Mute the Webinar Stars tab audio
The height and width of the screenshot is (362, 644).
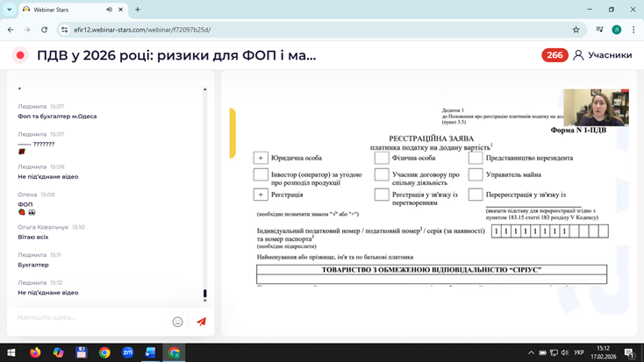[110, 10]
